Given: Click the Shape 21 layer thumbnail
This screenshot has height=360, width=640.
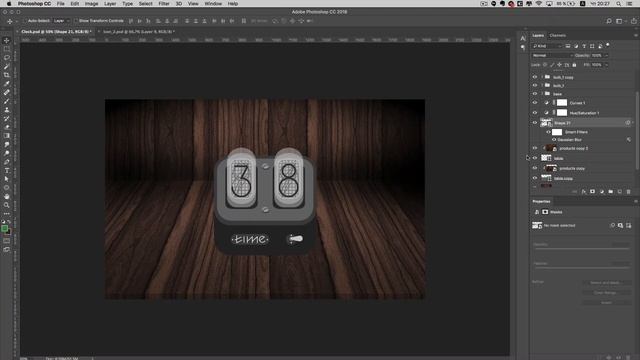Looking at the screenshot, I should point(546,123).
